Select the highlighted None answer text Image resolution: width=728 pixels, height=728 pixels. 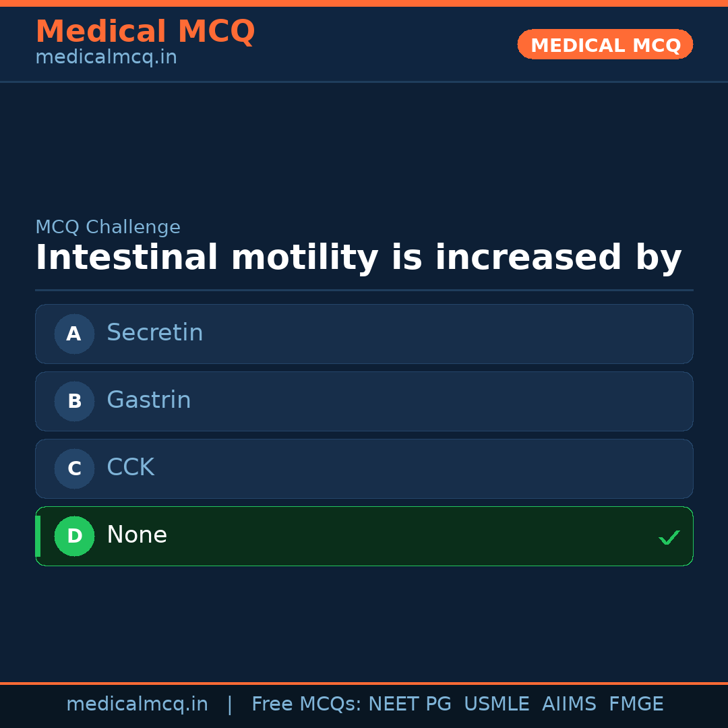tap(137, 535)
